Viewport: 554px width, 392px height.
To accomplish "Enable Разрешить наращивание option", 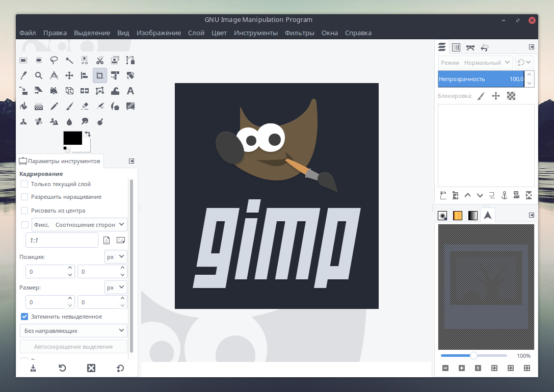I will coord(24,197).
